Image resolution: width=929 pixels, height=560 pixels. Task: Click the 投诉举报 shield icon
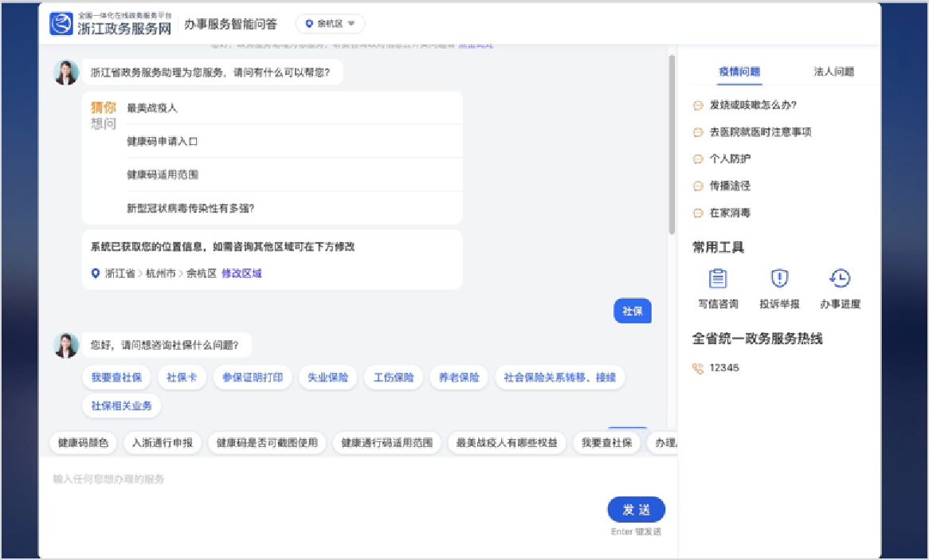[x=778, y=279]
